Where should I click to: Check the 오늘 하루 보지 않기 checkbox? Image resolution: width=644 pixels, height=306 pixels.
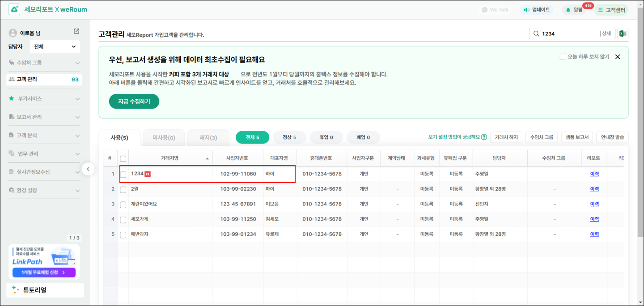pyautogui.click(x=563, y=57)
